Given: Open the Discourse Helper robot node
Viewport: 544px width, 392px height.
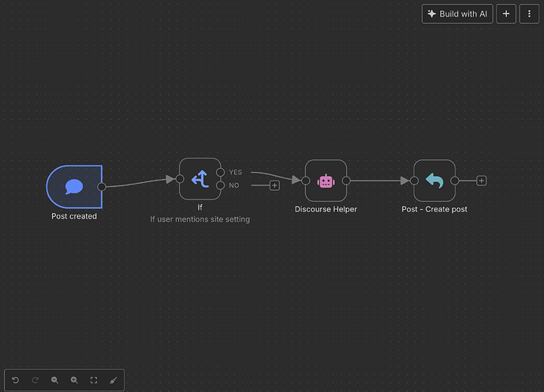Looking at the screenshot, I should 326,181.
